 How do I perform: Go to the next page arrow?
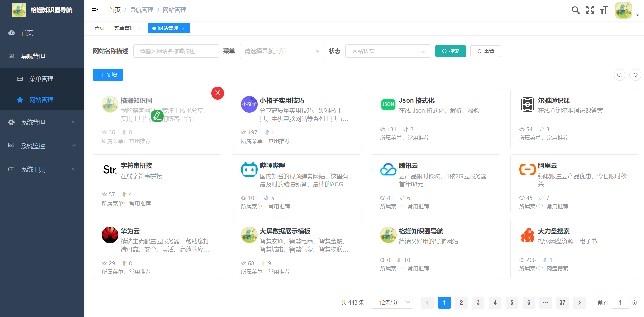point(579,302)
